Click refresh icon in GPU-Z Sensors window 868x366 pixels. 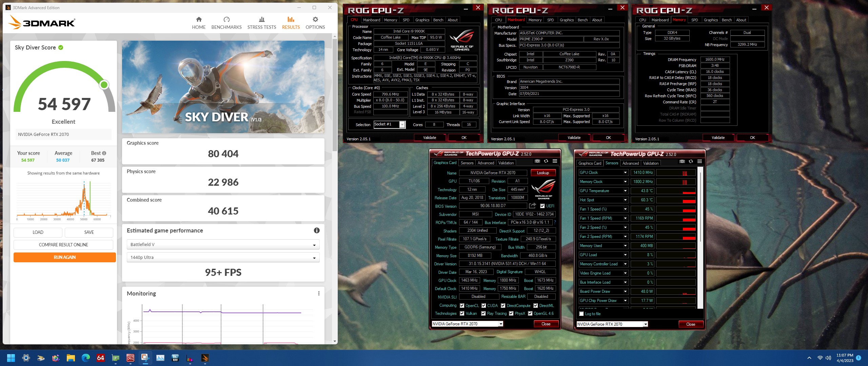coord(691,162)
